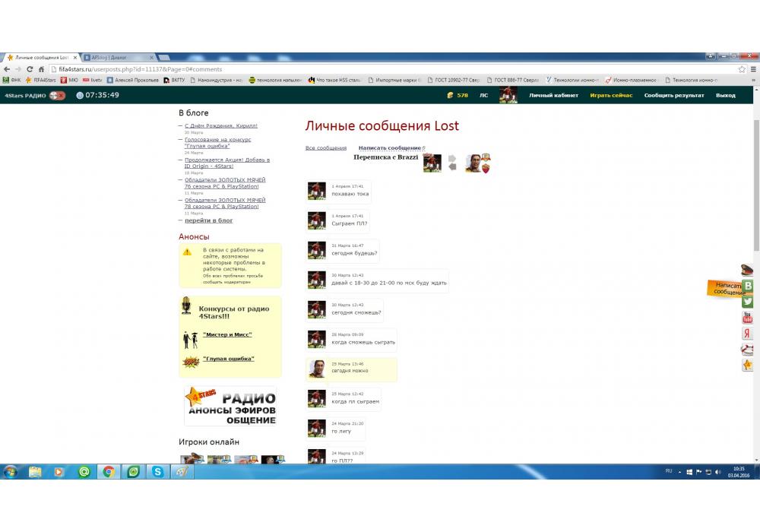This screenshot has width=760, height=532.
Task: Open Skype from the Windows taskbar
Action: tap(157, 472)
